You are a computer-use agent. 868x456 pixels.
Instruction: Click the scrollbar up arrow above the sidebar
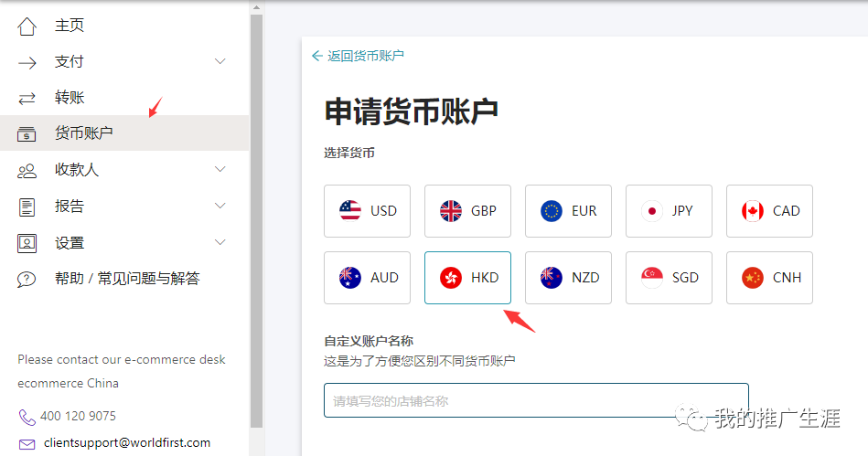pyautogui.click(x=256, y=7)
